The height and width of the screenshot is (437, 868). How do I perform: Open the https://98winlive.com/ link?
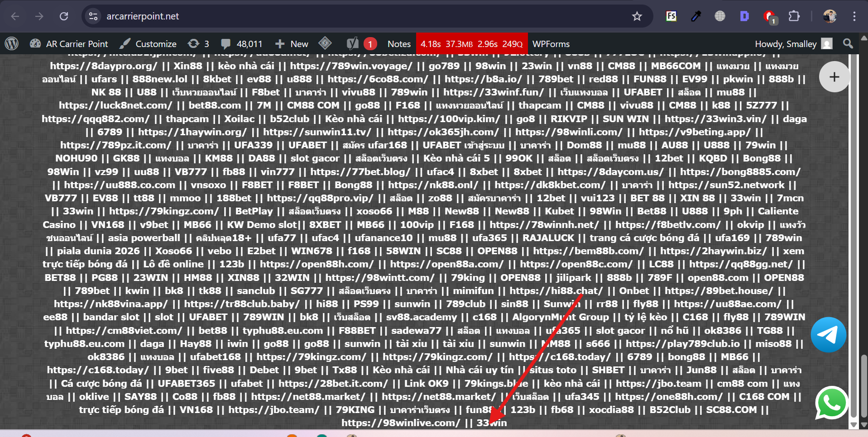(x=401, y=423)
